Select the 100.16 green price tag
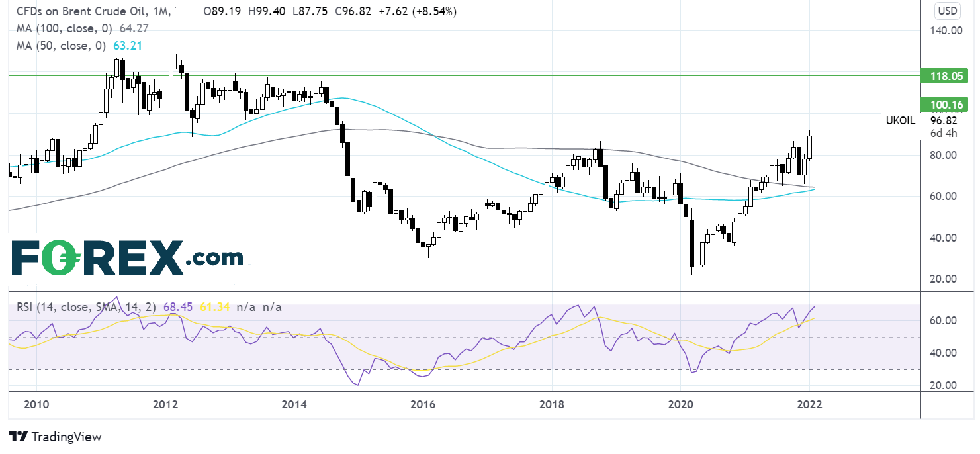The image size is (980, 454). pyautogui.click(x=944, y=104)
